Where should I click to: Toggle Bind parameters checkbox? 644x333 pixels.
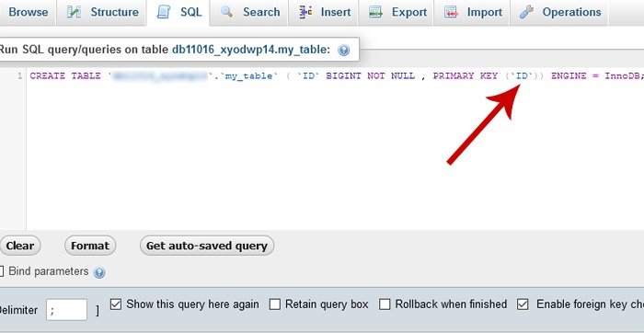[1, 271]
